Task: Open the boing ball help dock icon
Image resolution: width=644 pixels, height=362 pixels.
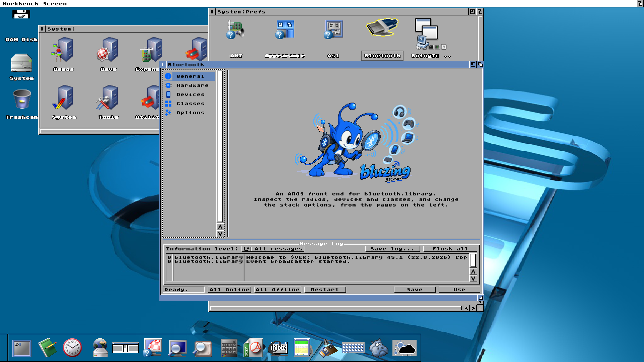Action: (153, 348)
